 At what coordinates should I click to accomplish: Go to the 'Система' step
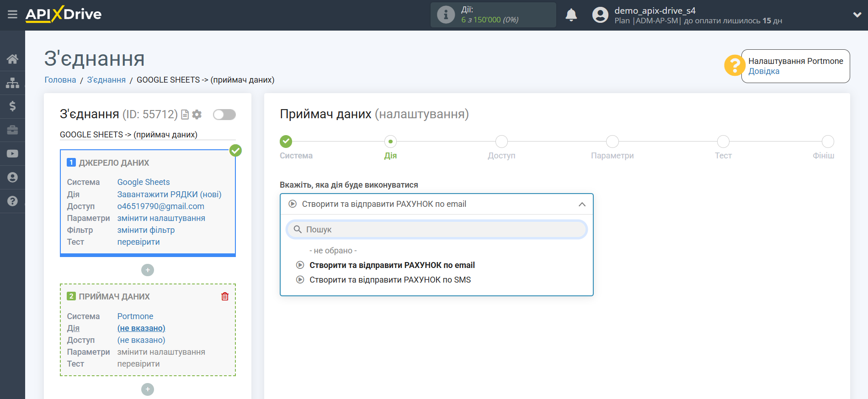[286, 142]
